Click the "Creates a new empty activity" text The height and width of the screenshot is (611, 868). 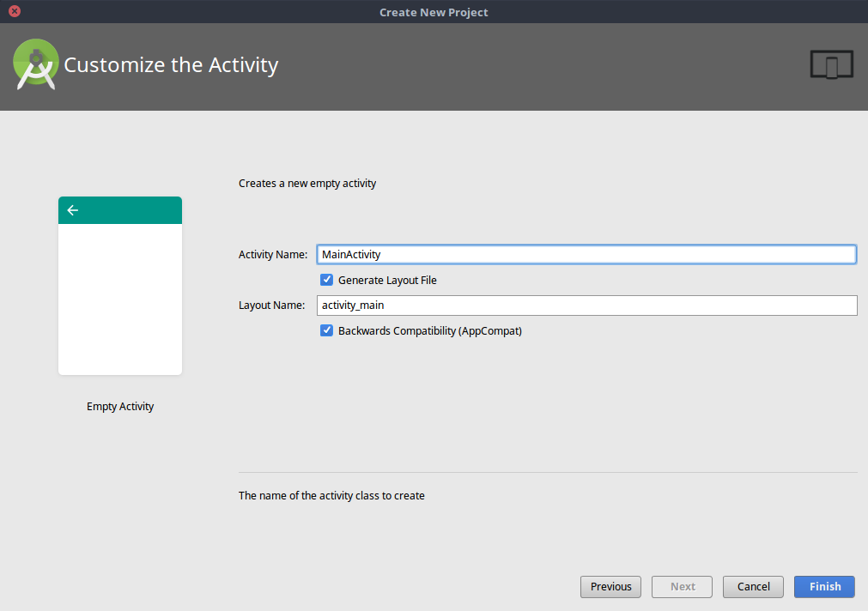pos(307,184)
